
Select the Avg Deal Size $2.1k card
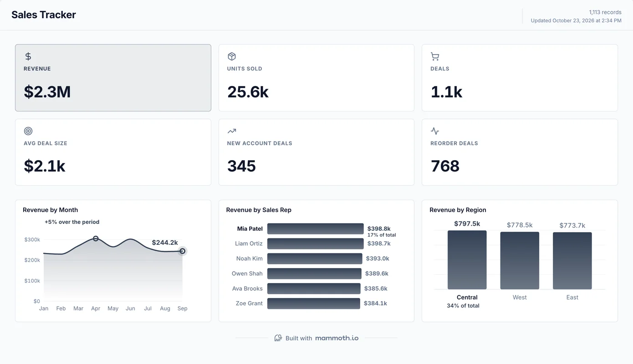[113, 152]
